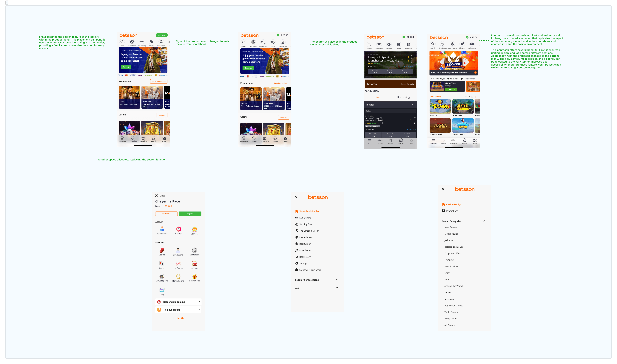Screen dimensions: 617x364
Task: Open the Frozen Tropics game thumbnail
Action: [463, 126]
